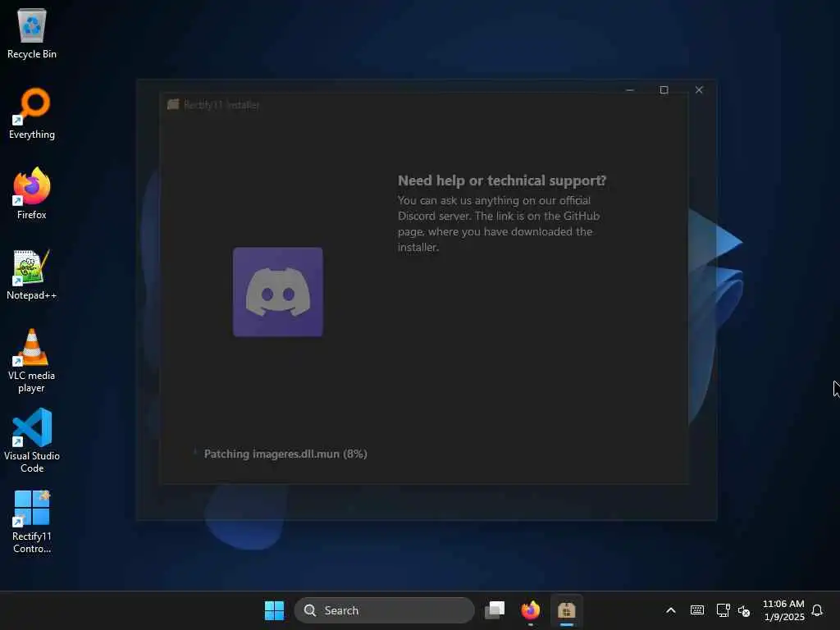
Task: Open the Recycle Bin desktop icon
Action: (32, 33)
